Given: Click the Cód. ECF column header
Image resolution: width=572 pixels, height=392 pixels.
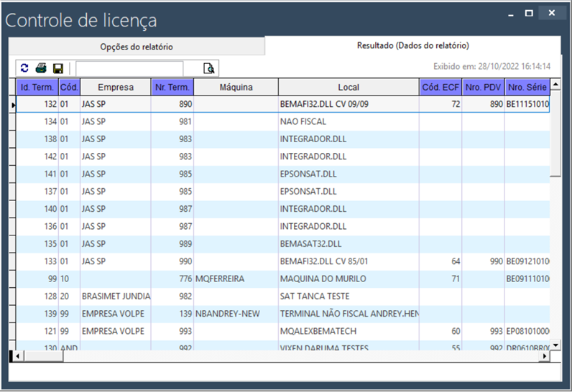Looking at the screenshot, I should point(440,88).
